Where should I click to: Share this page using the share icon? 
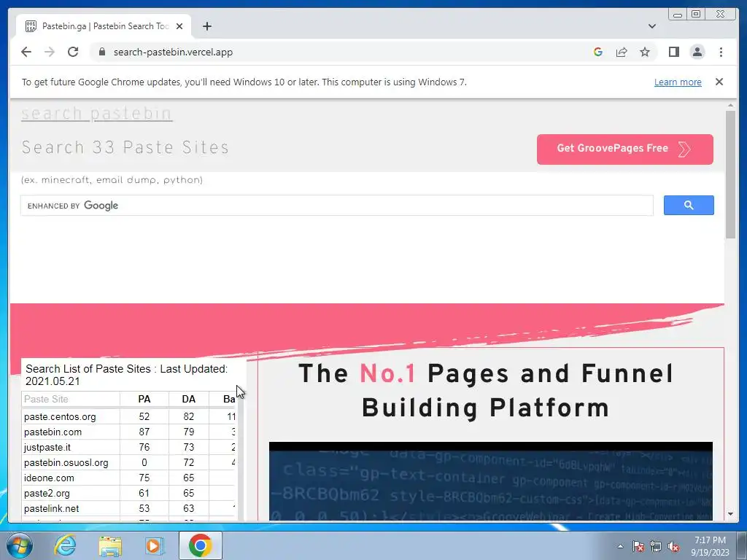tap(622, 52)
